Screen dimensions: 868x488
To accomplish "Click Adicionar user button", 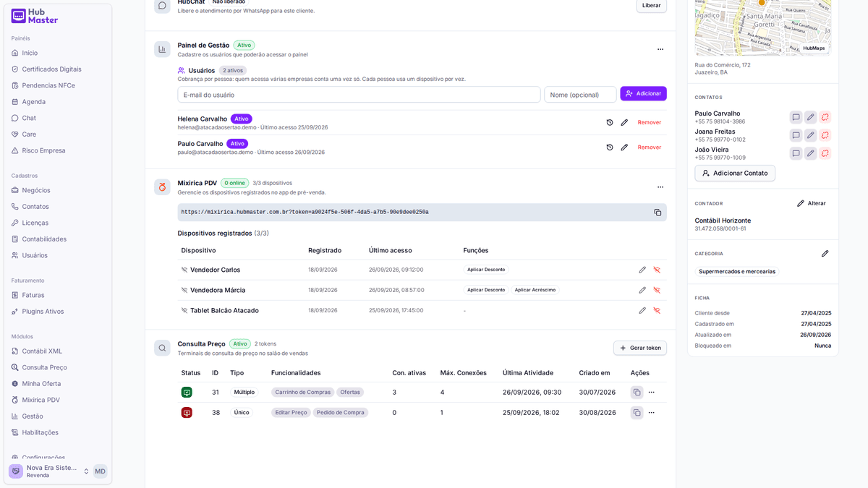I will 643,93.
